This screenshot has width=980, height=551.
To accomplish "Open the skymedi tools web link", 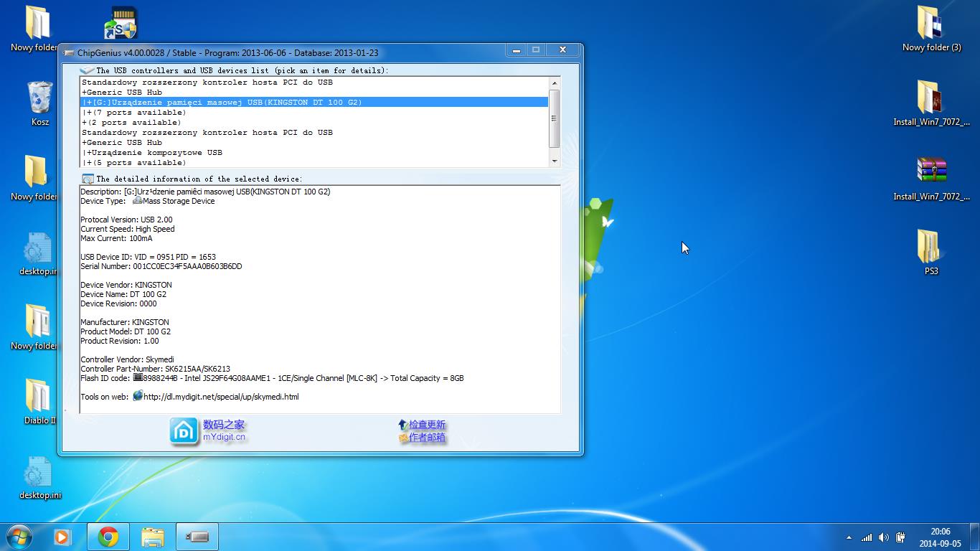I will click(x=221, y=397).
